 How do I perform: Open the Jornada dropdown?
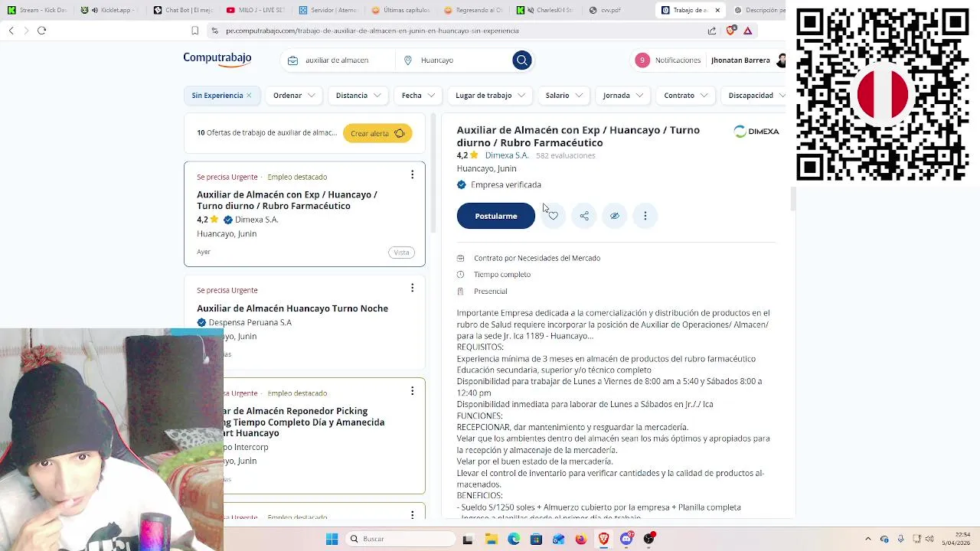click(x=622, y=96)
